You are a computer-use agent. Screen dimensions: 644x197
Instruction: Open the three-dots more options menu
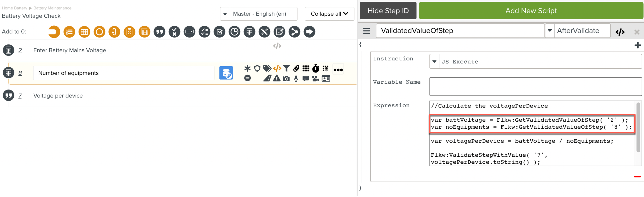pos(338,70)
